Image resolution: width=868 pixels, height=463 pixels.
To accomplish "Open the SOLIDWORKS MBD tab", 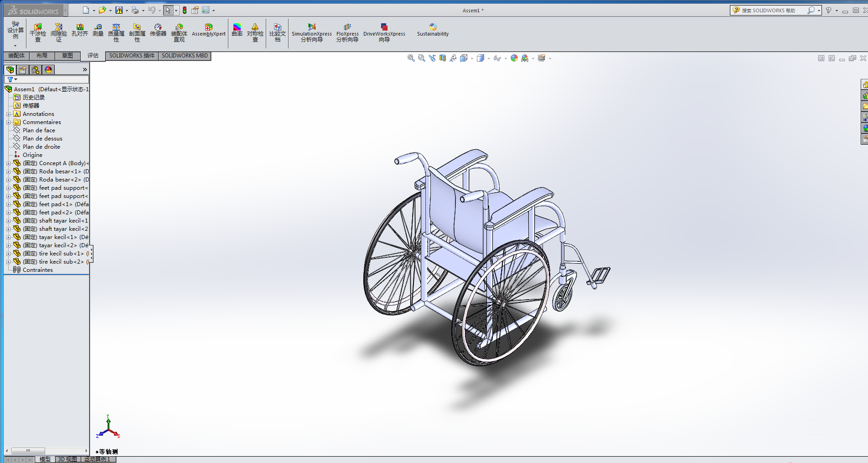I will click(x=185, y=56).
